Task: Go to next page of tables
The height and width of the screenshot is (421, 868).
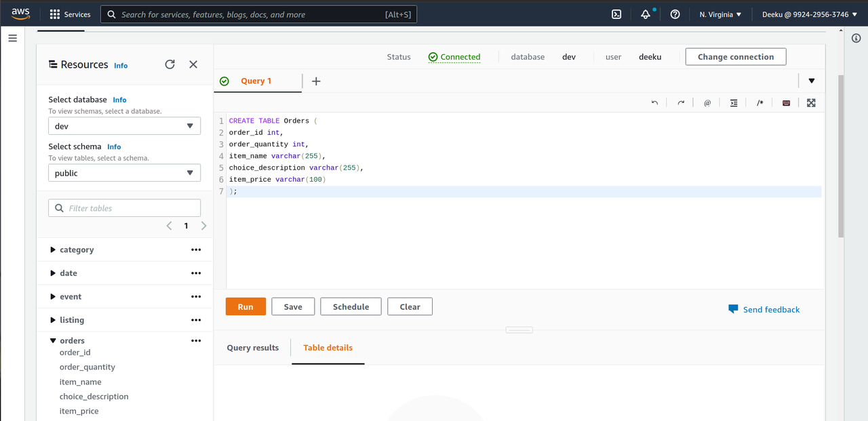Action: coord(203,226)
